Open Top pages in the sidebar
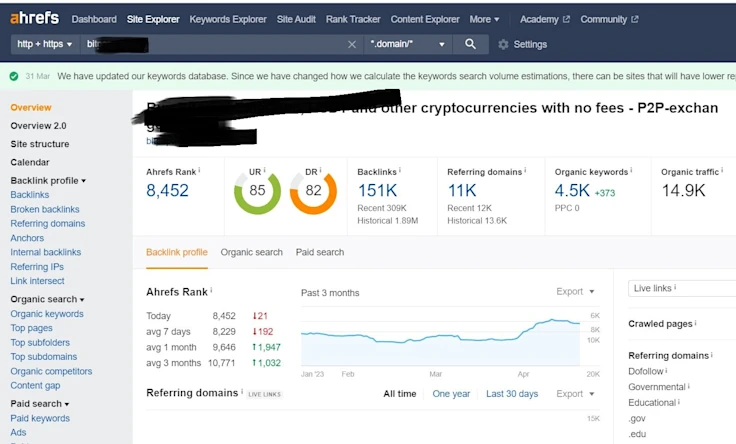 [31, 328]
